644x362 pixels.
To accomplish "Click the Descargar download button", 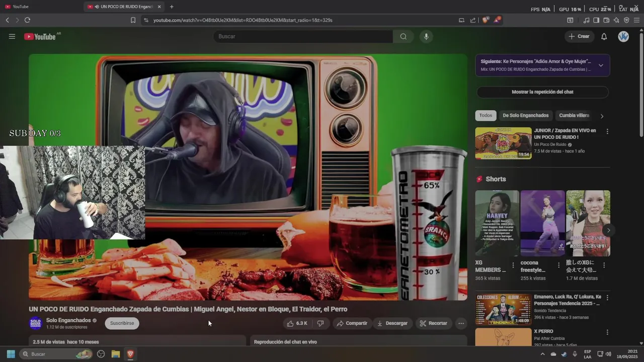I will coord(392,323).
